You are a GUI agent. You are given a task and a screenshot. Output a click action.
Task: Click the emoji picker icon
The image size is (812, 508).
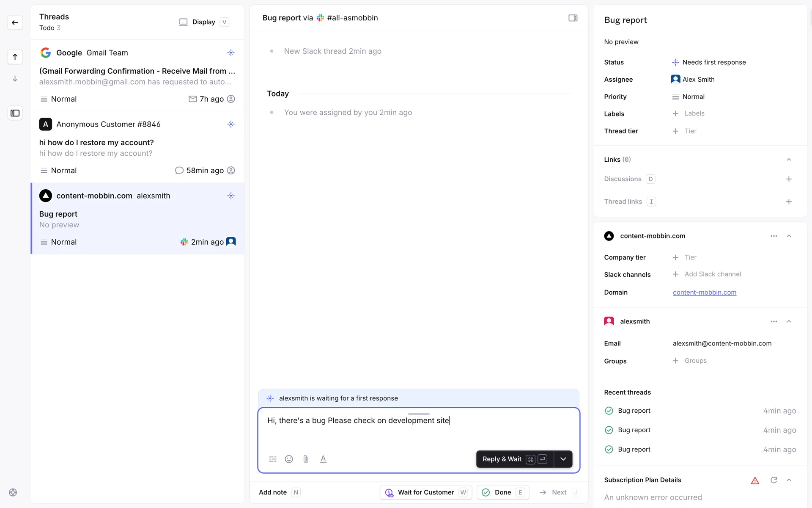289,459
